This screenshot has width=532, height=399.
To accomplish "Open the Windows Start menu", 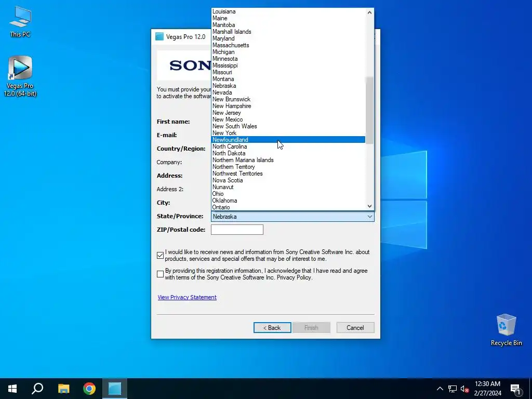I will coord(12,389).
